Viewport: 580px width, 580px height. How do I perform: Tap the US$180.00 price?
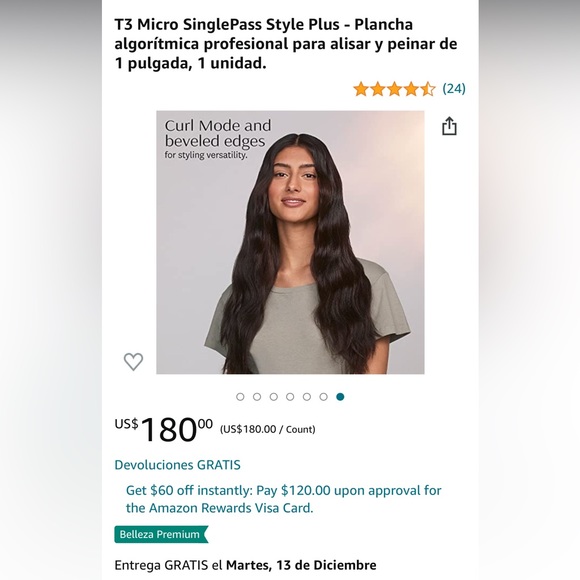click(x=163, y=429)
